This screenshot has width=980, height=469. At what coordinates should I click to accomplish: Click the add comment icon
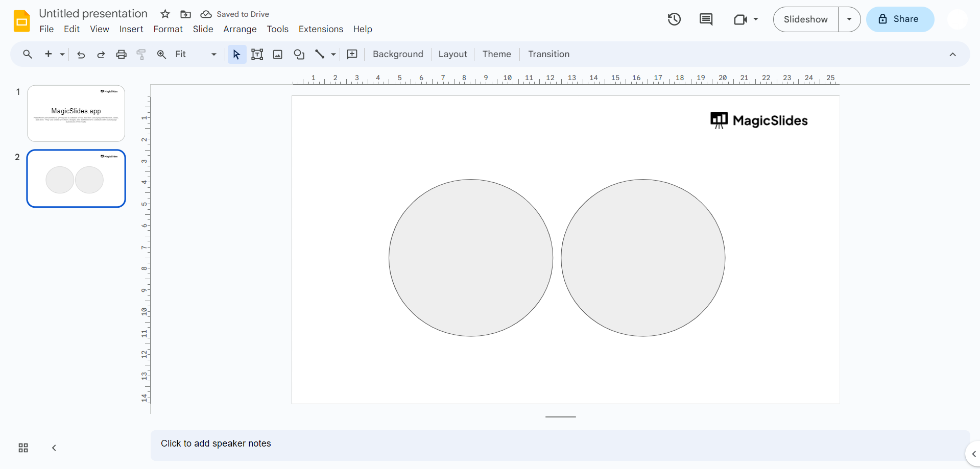coord(352,55)
